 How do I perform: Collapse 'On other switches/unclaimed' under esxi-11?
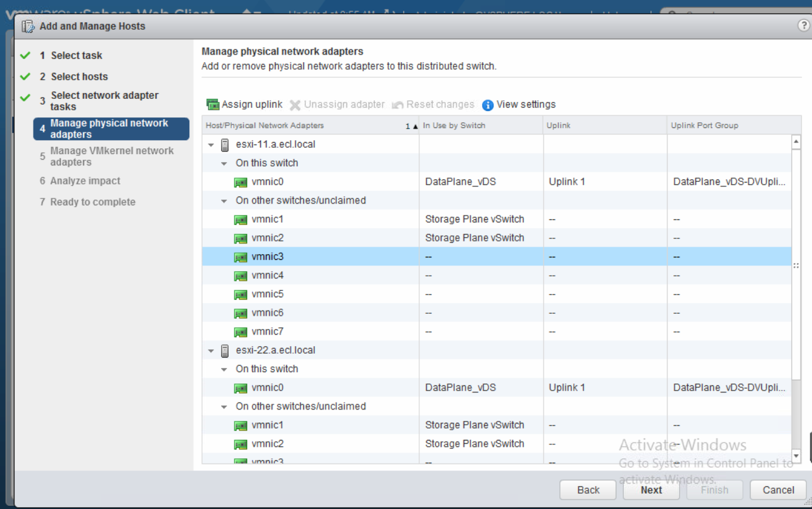pyautogui.click(x=224, y=202)
